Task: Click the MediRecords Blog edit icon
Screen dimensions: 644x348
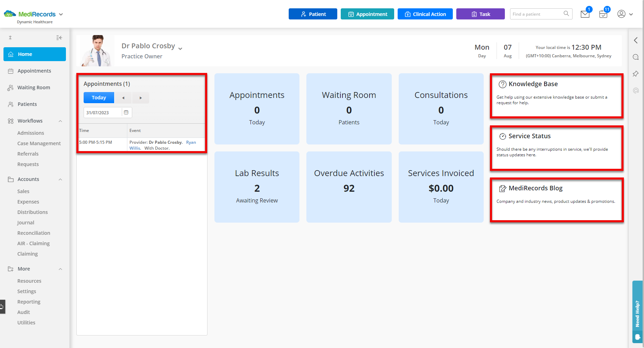Action: point(502,188)
